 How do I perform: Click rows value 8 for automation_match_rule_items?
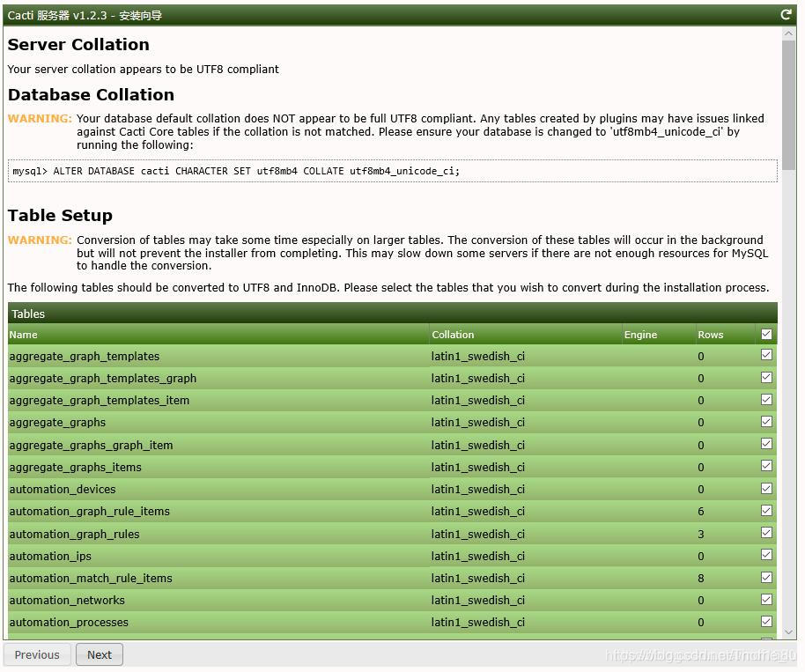tap(701, 579)
